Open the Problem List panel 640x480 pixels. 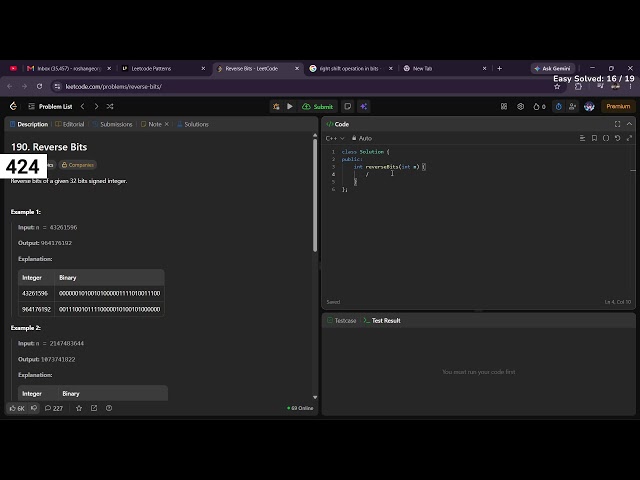point(50,107)
